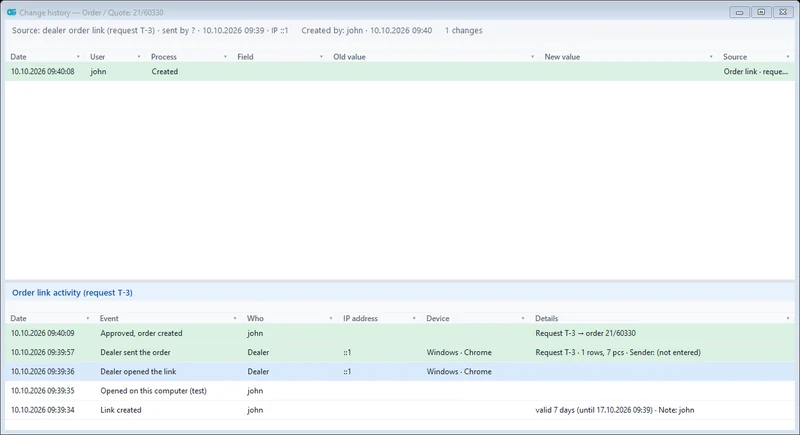
Task: Open the Process column filter dropdown
Action: tap(225, 57)
